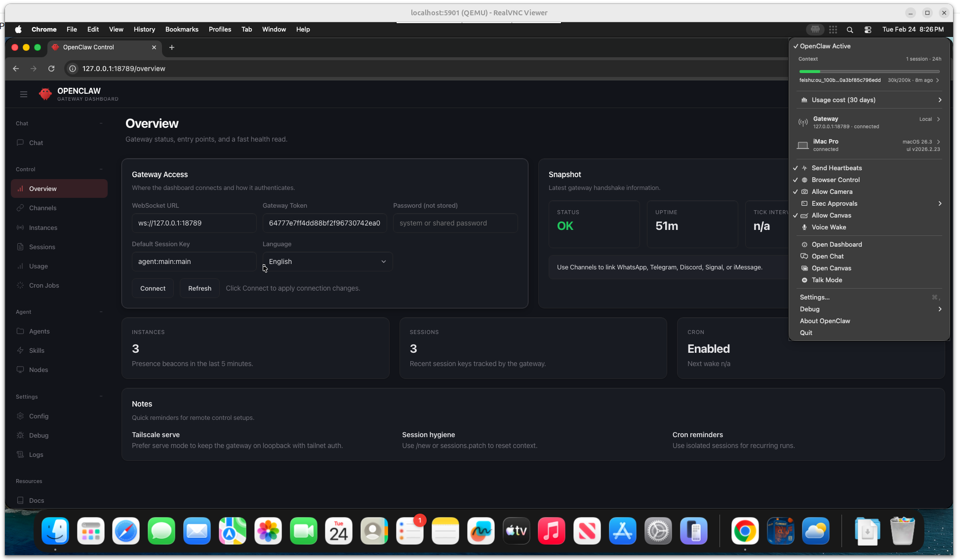The width and height of the screenshot is (960, 560).
Task: Click the Refresh button
Action: tap(200, 288)
